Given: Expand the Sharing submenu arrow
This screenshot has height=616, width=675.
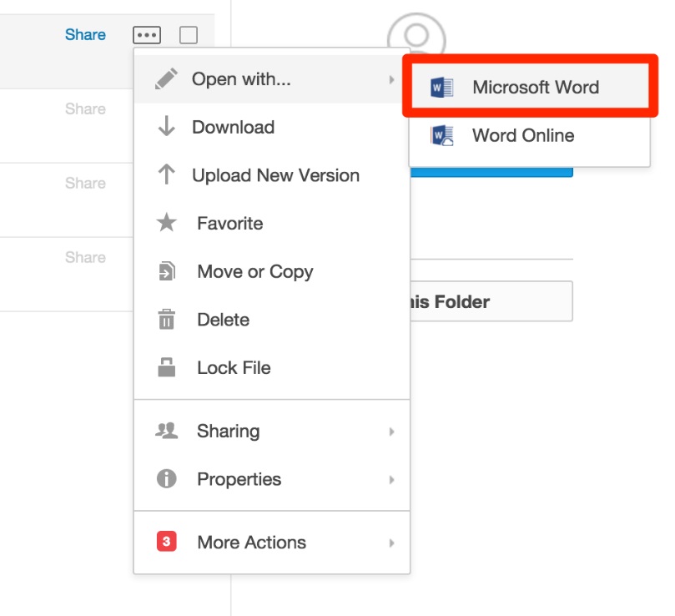Looking at the screenshot, I should (x=391, y=432).
